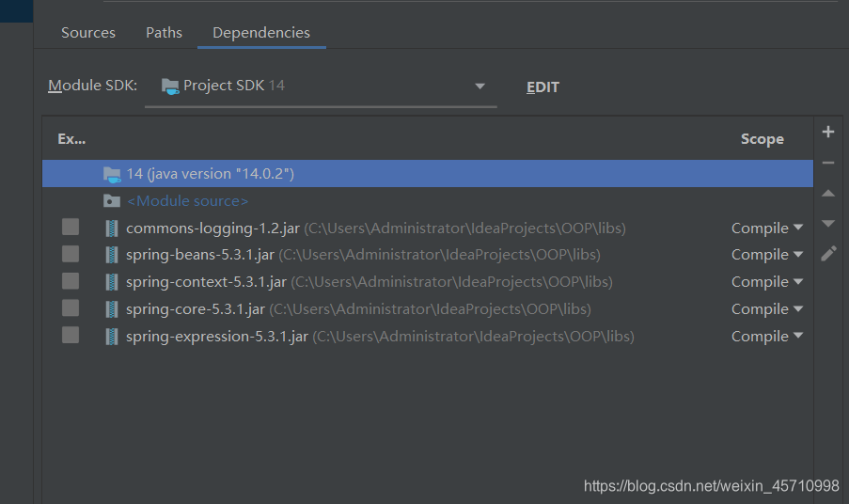Switch to the Sources tab
849x504 pixels.
click(88, 33)
